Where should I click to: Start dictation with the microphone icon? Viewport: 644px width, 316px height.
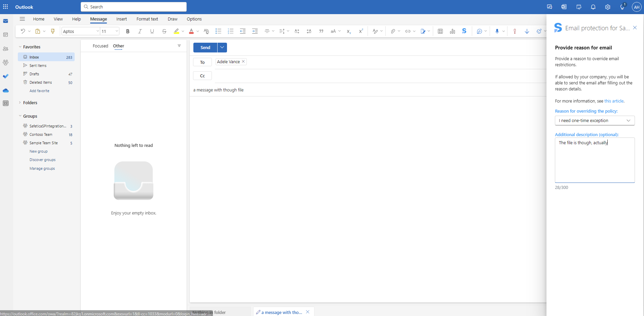[497, 31]
